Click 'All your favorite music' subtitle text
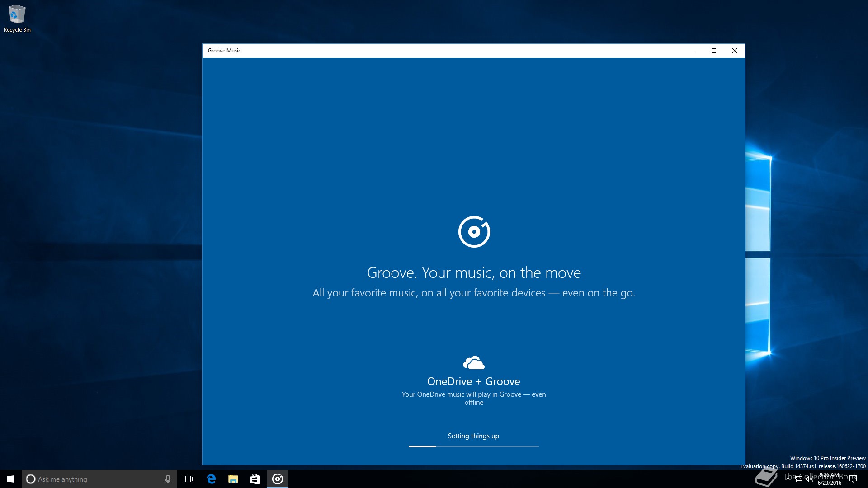 point(474,293)
